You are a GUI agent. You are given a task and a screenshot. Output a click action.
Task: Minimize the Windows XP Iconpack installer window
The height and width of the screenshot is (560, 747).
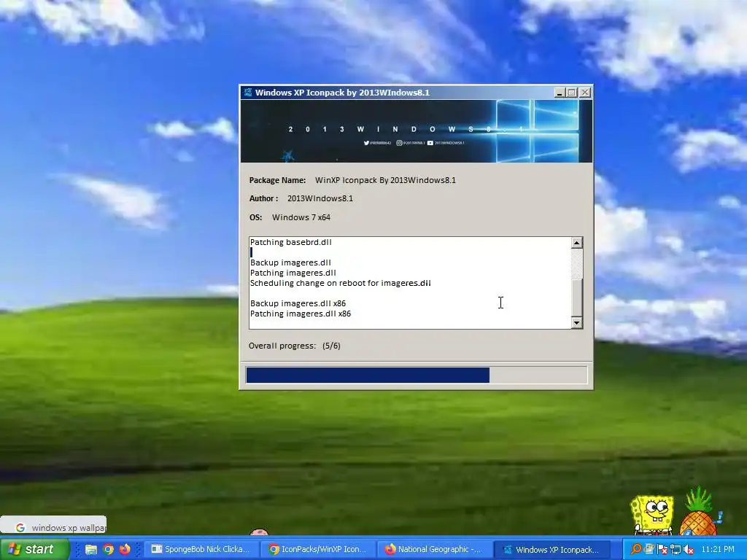tap(560, 93)
